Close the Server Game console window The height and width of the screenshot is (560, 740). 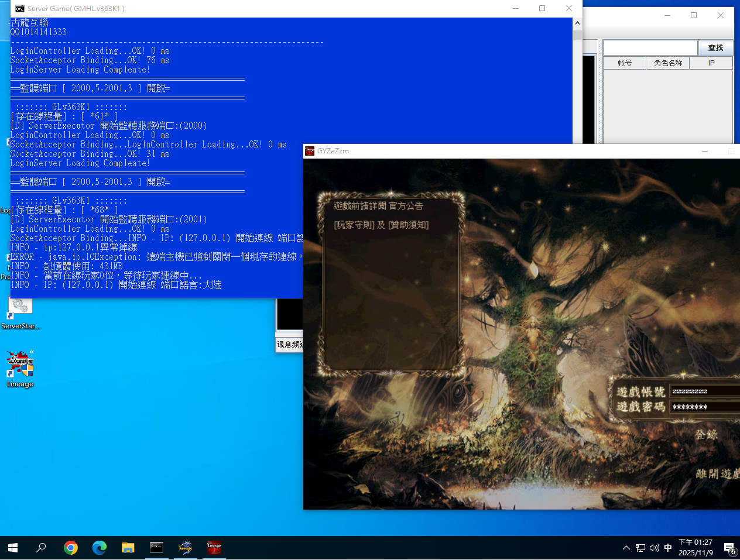coord(568,8)
